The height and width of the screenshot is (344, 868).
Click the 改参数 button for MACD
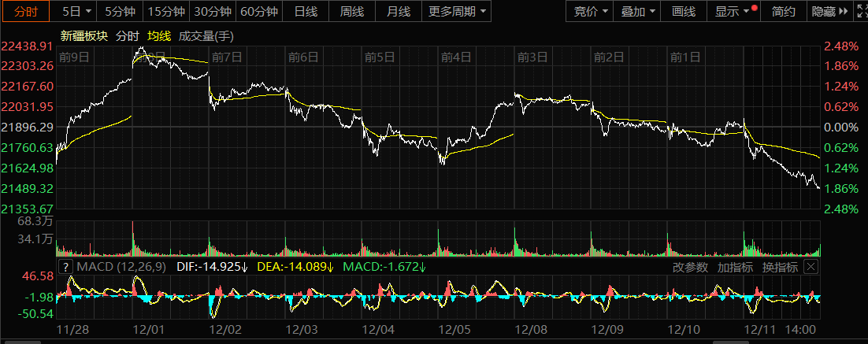(x=690, y=267)
